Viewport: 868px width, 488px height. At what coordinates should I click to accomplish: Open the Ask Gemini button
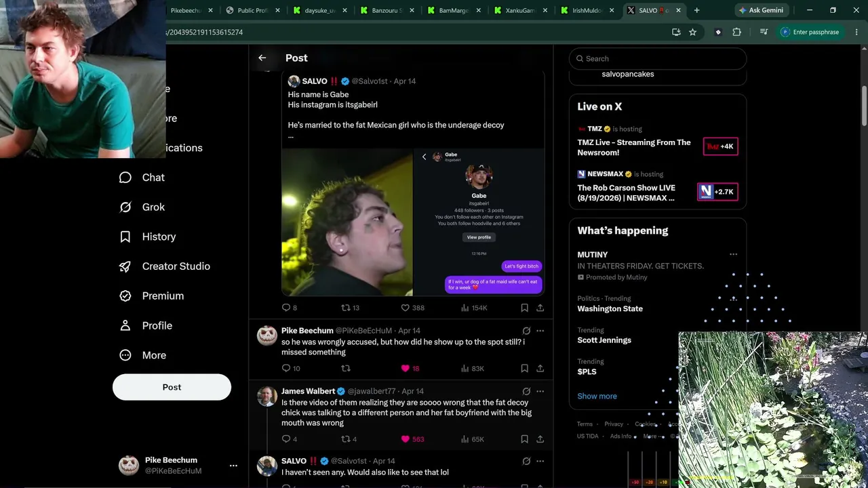coord(761,10)
